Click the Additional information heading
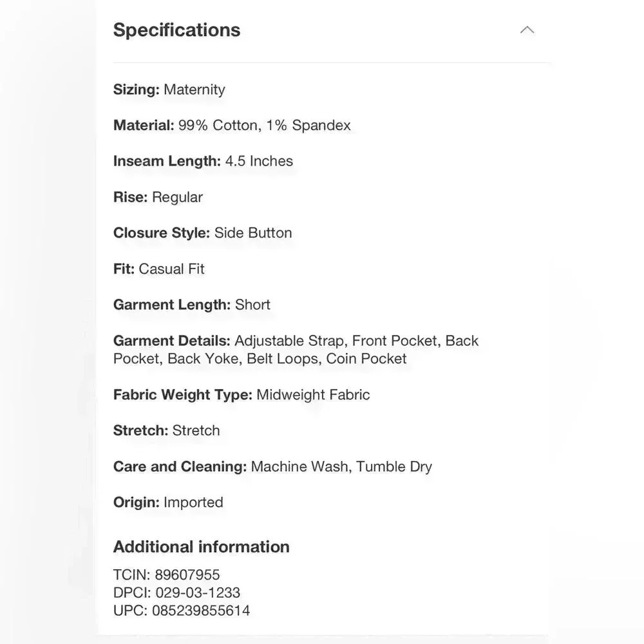 pos(202,547)
